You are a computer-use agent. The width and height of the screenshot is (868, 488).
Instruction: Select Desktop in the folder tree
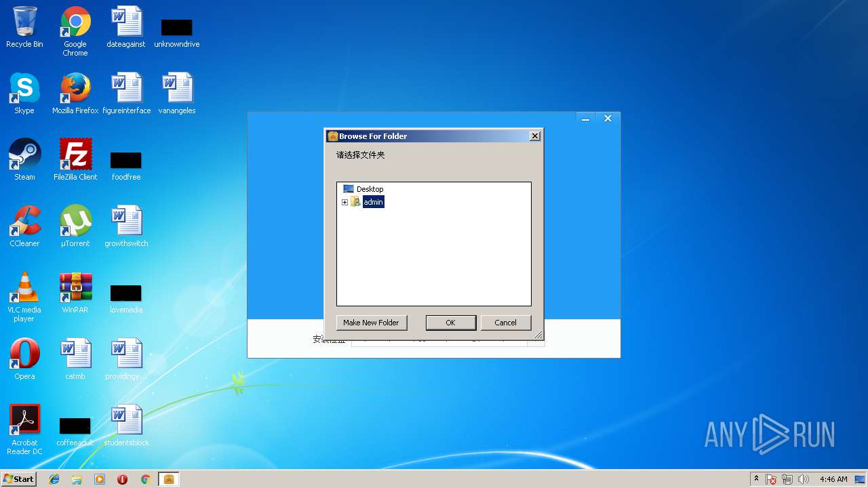(370, 189)
